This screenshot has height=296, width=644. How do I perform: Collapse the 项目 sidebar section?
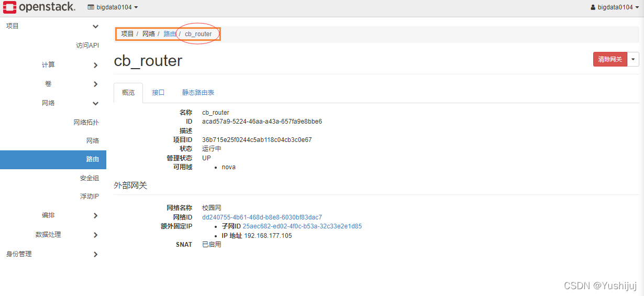(53, 26)
